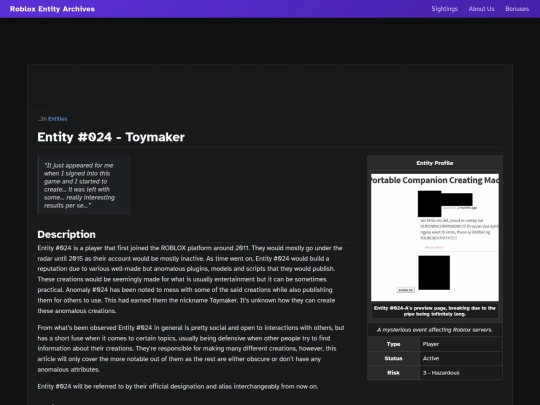This screenshot has height=405, width=540.
Task: Click the quote block starting "It just appeared"
Action: coord(84,185)
